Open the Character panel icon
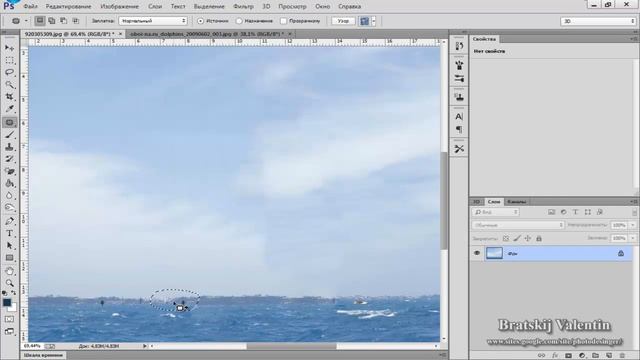 (x=459, y=117)
